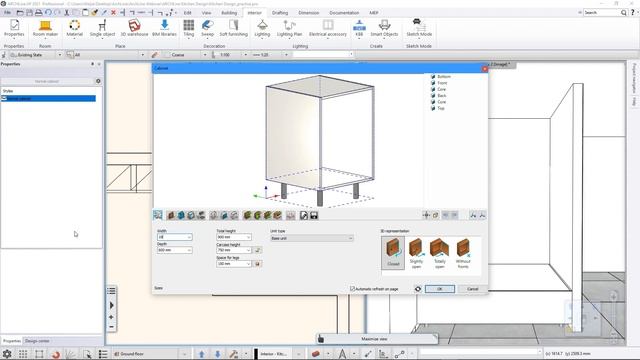Switch to the Building ribbon tab
The width and height of the screenshot is (640, 360).
pos(229,13)
